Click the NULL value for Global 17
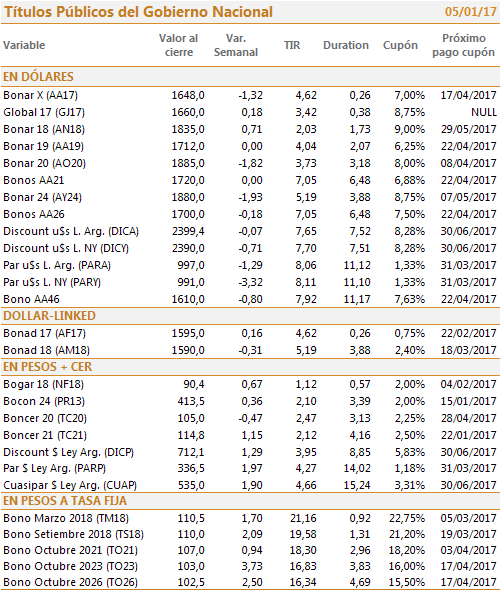The image size is (500, 590). [484, 112]
